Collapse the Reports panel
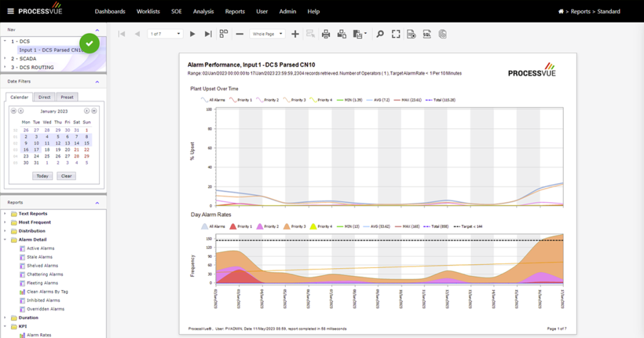The height and width of the screenshot is (338, 644). (97, 203)
